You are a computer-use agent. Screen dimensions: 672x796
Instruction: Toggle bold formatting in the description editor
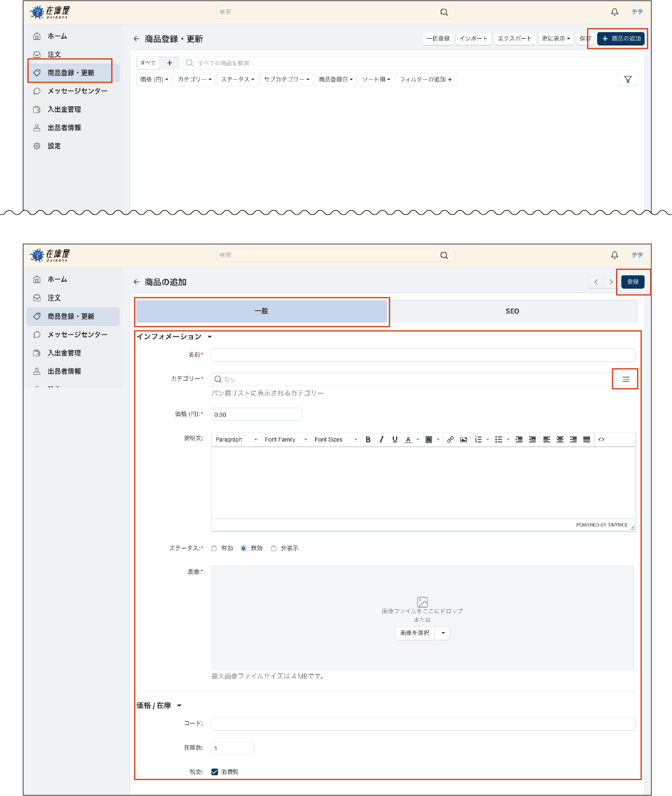368,439
